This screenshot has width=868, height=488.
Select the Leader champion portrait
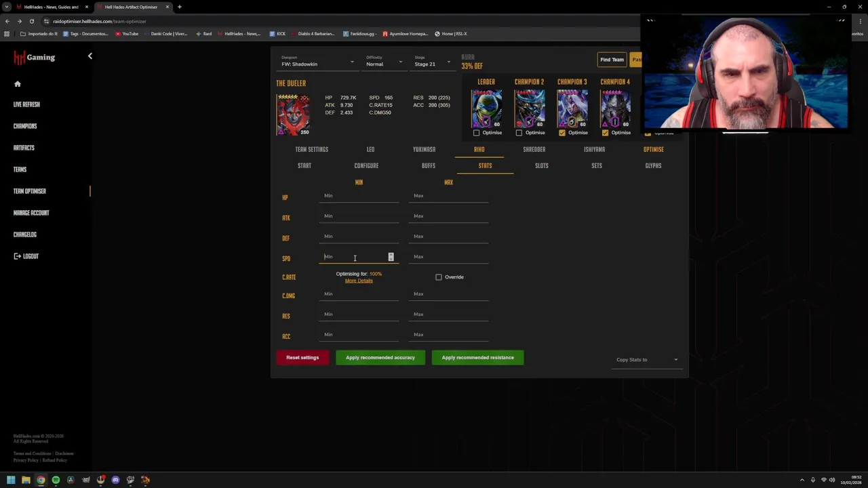pyautogui.click(x=486, y=108)
